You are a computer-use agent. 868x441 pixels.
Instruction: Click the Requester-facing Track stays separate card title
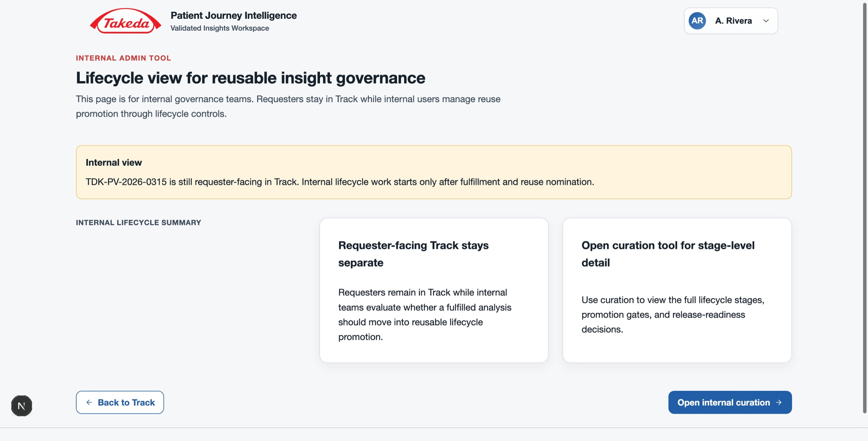pos(413,254)
